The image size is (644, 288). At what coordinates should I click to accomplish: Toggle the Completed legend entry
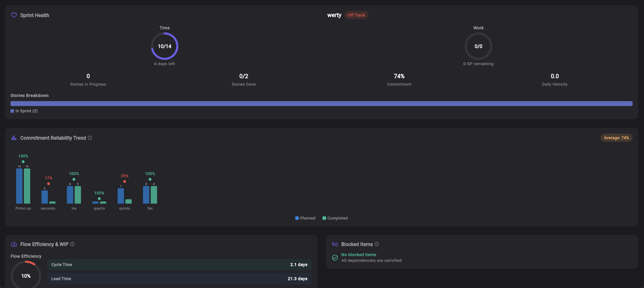click(x=335, y=218)
